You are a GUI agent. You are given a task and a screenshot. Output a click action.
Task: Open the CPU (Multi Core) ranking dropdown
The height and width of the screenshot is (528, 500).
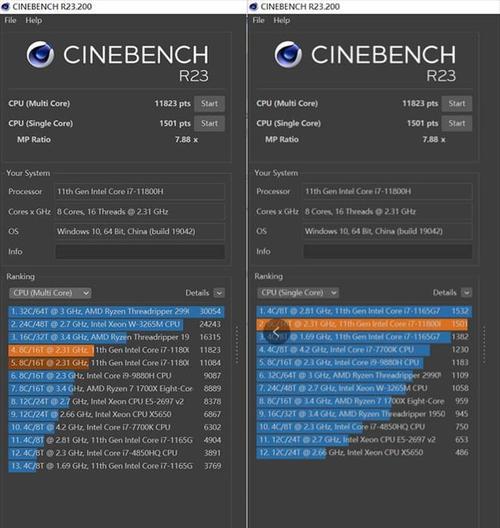[x=50, y=293]
